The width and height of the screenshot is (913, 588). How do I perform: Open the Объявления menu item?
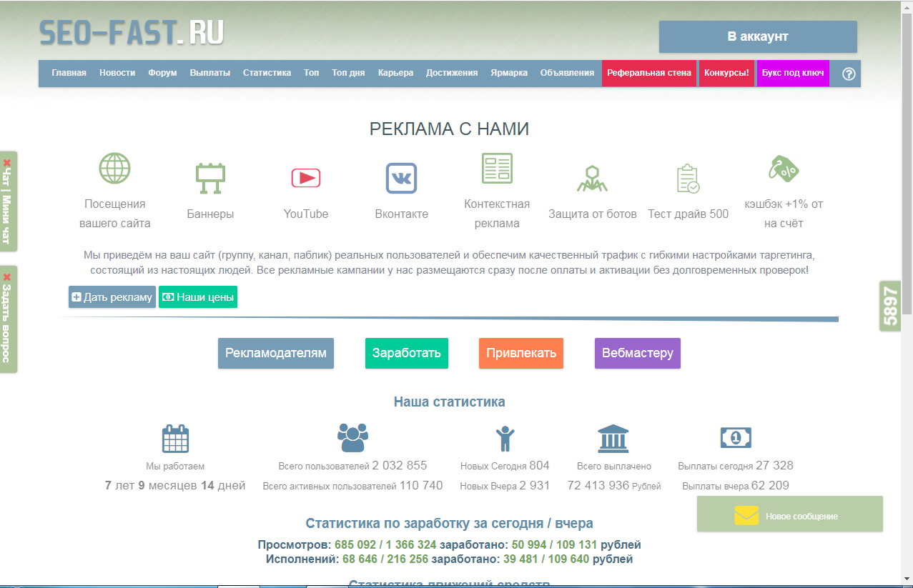(567, 73)
